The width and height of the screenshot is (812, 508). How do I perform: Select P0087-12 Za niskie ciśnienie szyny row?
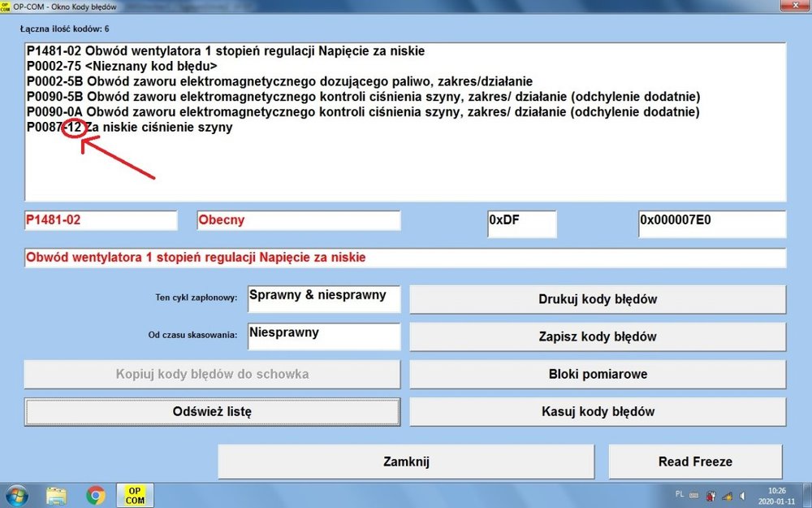tap(129, 127)
